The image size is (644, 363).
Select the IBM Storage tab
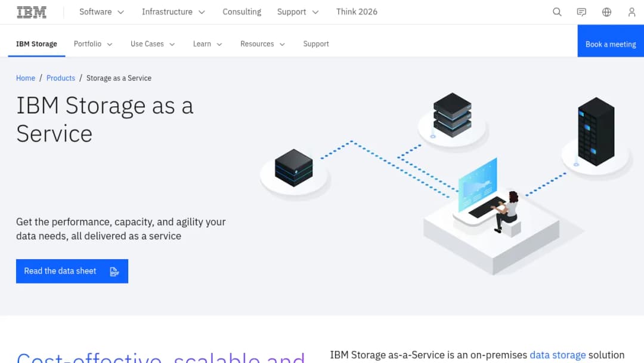coord(36,44)
